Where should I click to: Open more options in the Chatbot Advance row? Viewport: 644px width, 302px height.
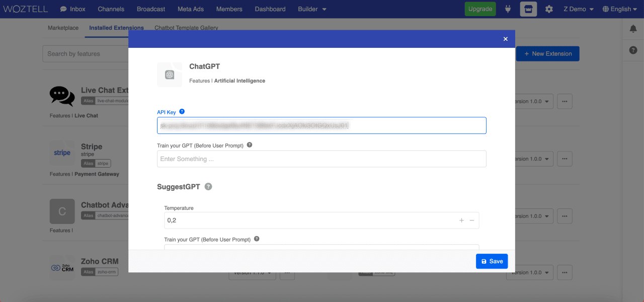565,216
